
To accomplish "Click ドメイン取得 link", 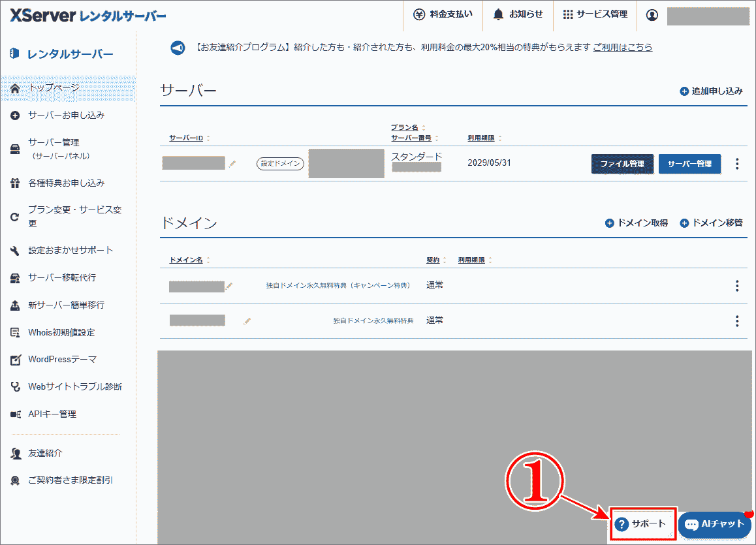I will point(637,223).
